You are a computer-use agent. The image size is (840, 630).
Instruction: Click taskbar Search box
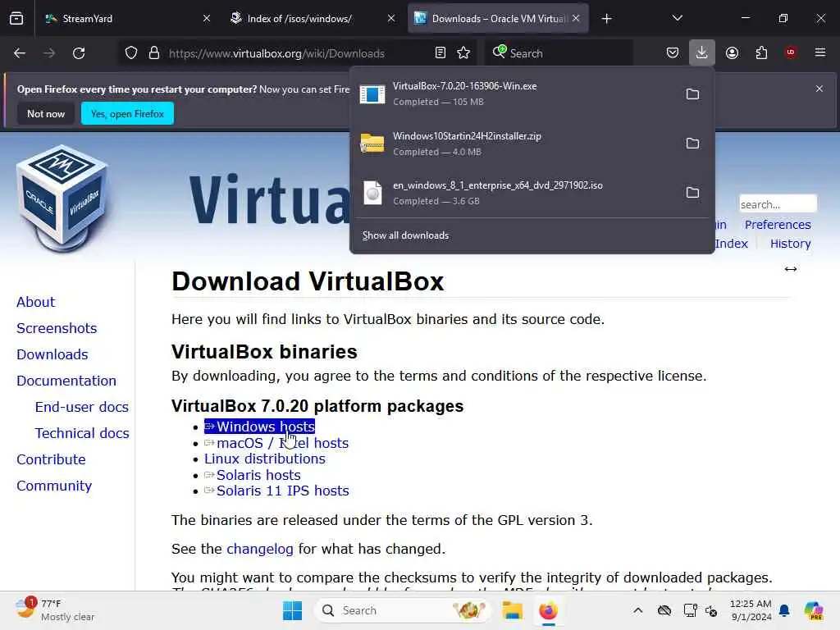click(x=402, y=610)
